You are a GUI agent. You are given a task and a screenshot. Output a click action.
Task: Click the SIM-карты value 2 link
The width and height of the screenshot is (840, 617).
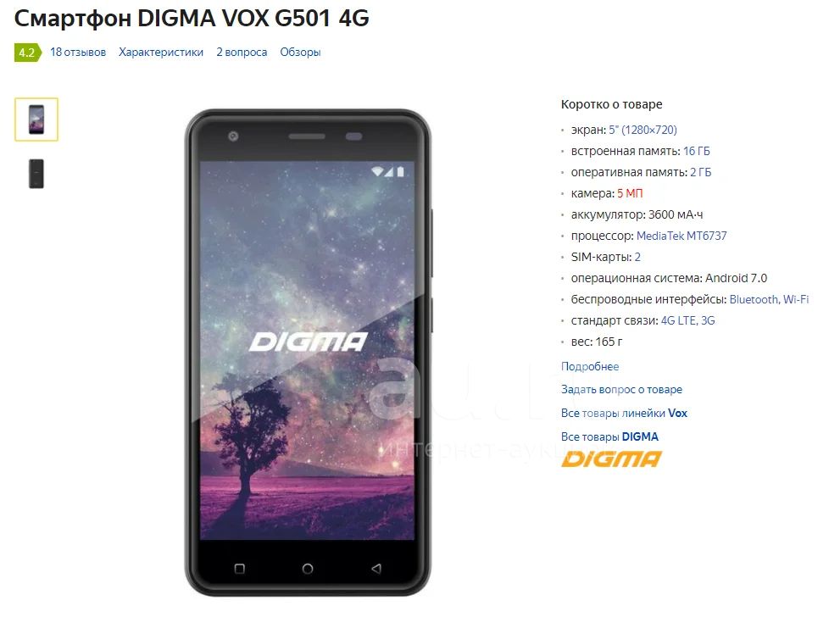(637, 257)
